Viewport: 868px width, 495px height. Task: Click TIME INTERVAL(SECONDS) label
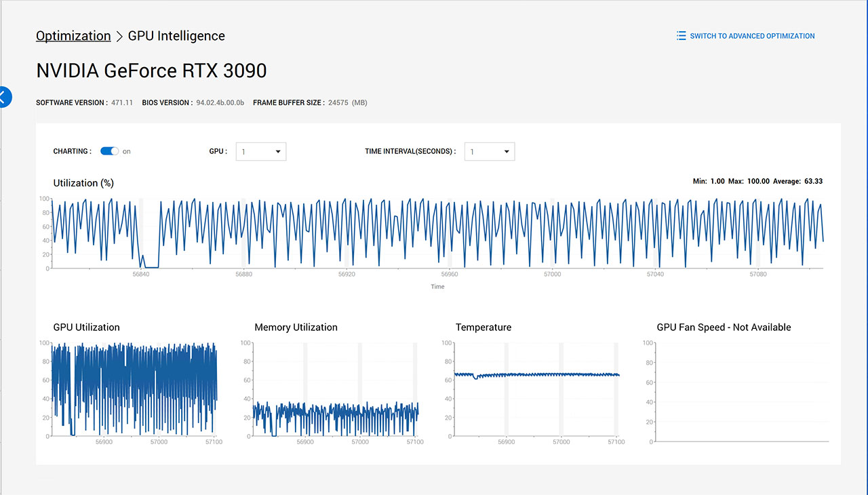tap(410, 151)
